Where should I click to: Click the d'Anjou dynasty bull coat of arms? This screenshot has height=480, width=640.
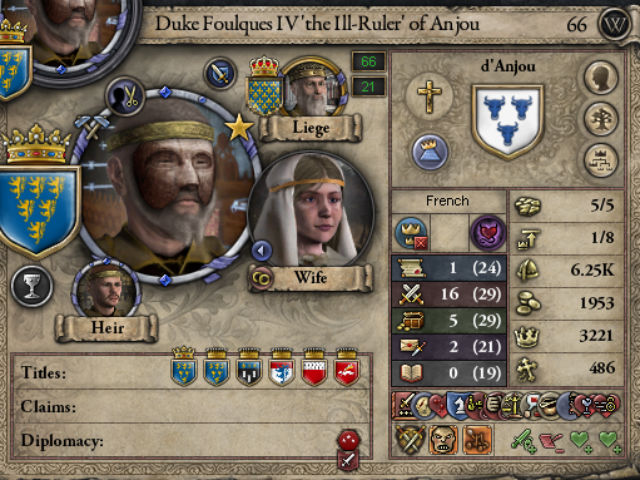[507, 122]
